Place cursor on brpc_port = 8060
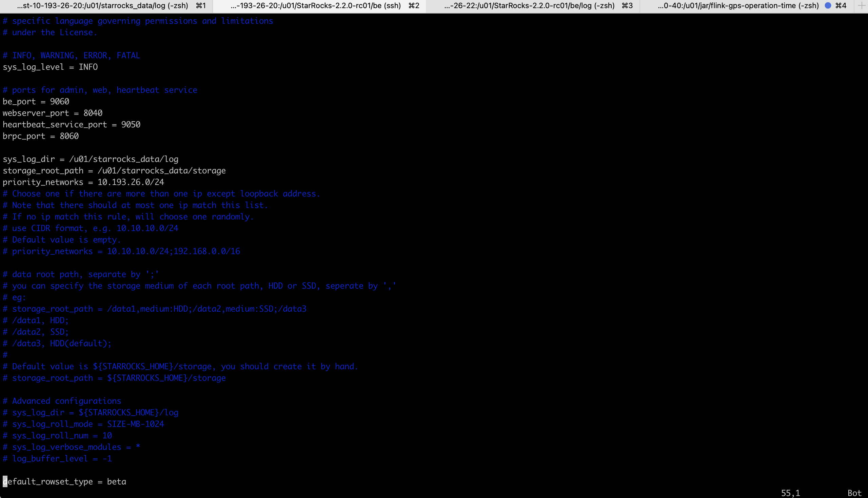This screenshot has height=498, width=868. [41, 136]
